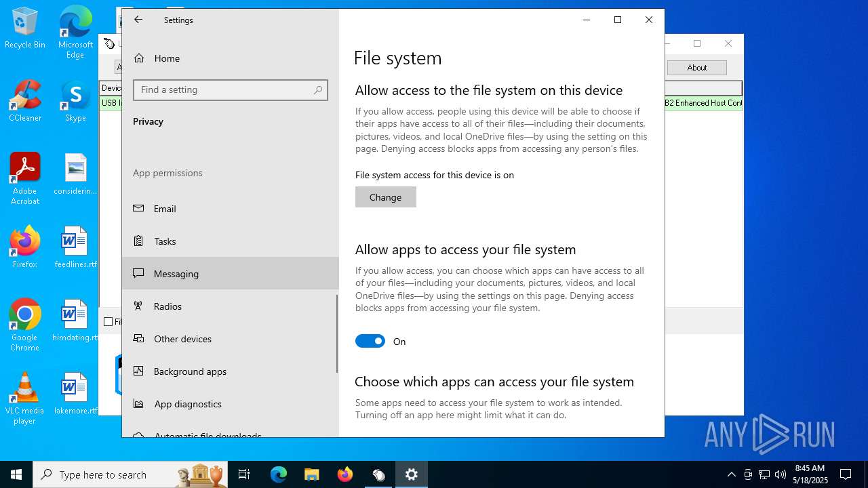868x488 pixels.
Task: Open Background apps privacy settings
Action: click(x=231, y=371)
